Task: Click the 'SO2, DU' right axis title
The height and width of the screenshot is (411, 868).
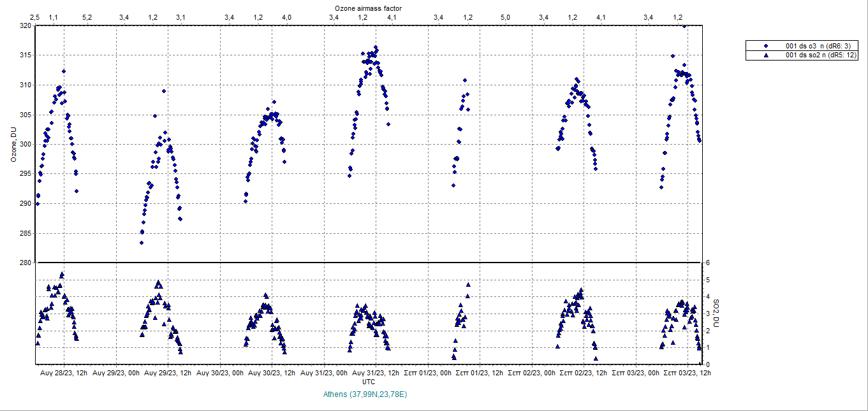Action: point(716,314)
